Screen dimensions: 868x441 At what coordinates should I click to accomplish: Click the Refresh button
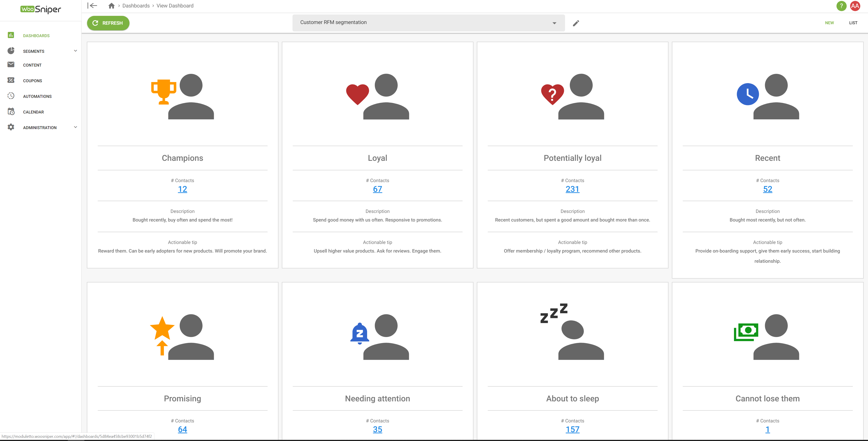click(108, 23)
